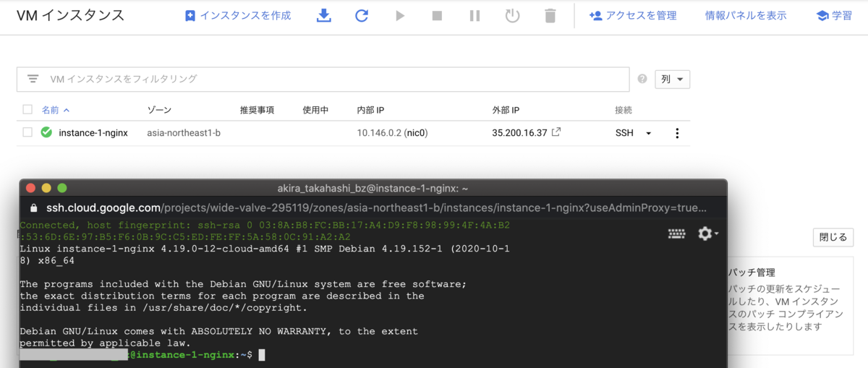Click the suspend (pause) instance icon

click(475, 15)
